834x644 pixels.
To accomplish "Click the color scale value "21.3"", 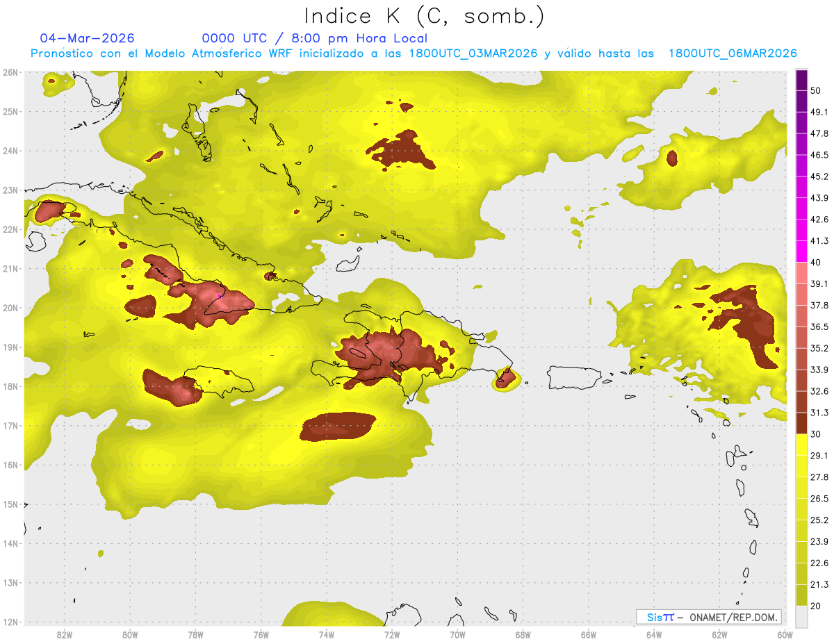I will [x=819, y=585].
